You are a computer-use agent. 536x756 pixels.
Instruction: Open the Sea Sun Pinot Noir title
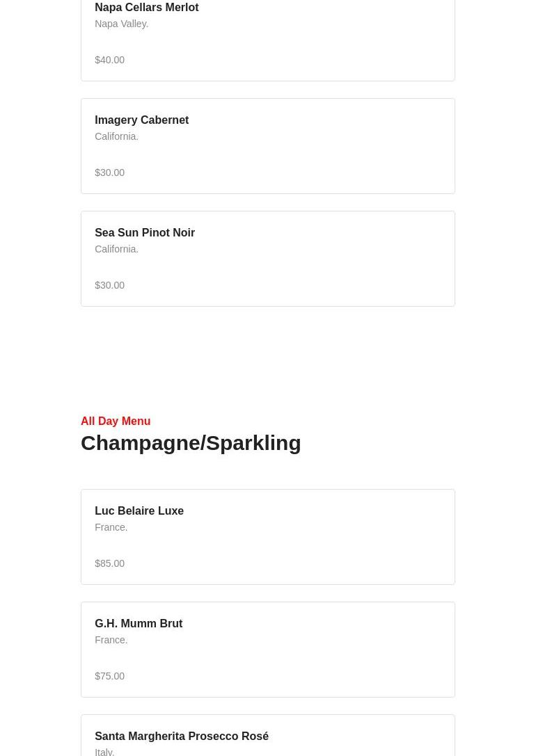144,233
